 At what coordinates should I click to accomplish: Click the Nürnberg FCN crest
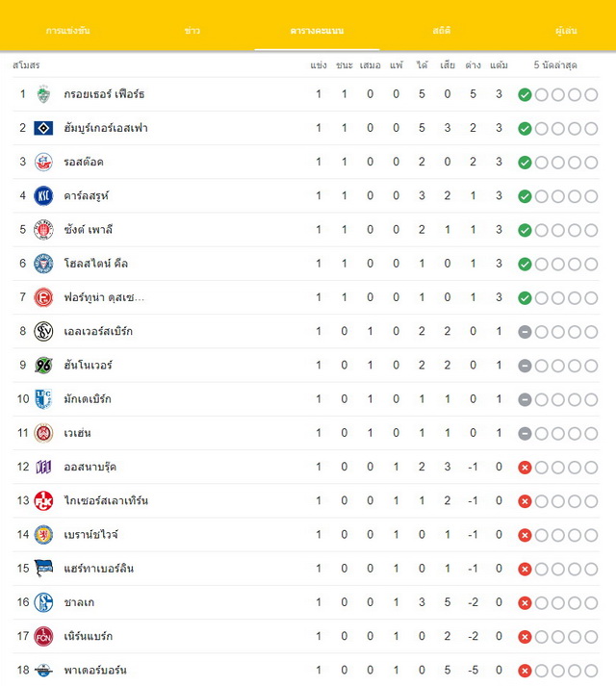[x=43, y=636]
